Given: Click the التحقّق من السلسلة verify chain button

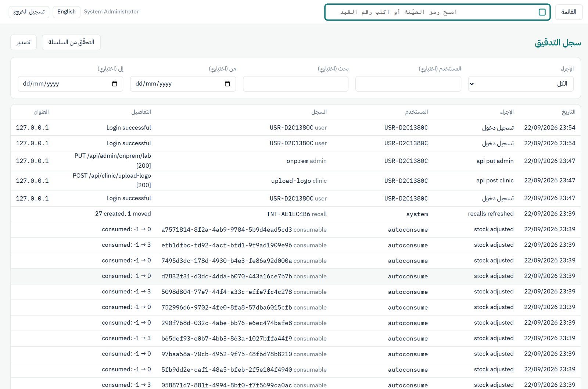Looking at the screenshot, I should [71, 42].
